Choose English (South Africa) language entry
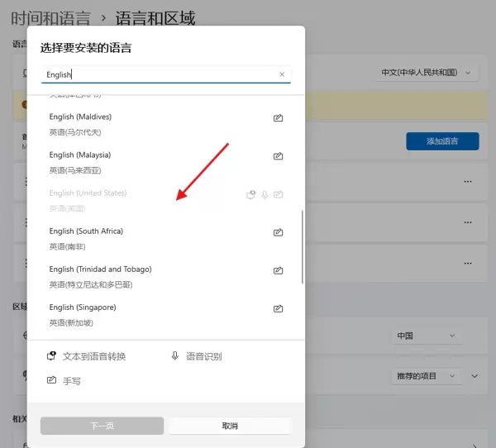496x448 pixels. pos(124,238)
